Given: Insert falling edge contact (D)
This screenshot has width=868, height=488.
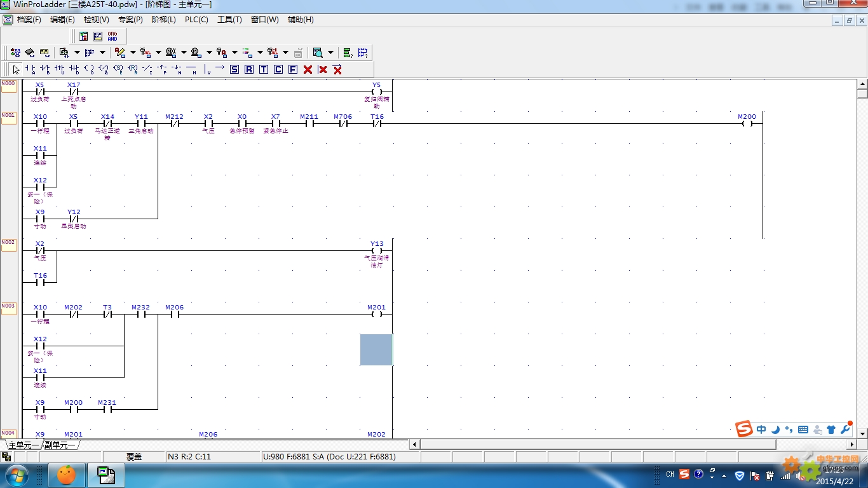Looking at the screenshot, I should (74, 69).
